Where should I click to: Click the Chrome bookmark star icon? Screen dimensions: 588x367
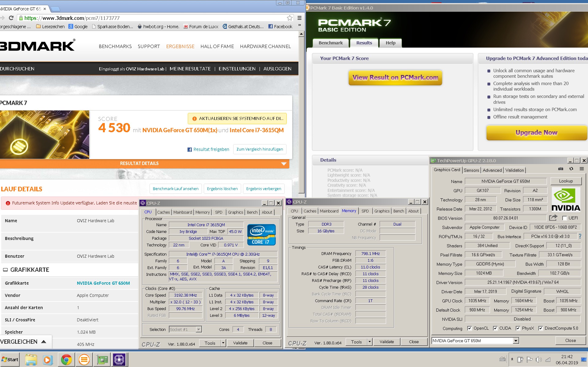coord(290,18)
